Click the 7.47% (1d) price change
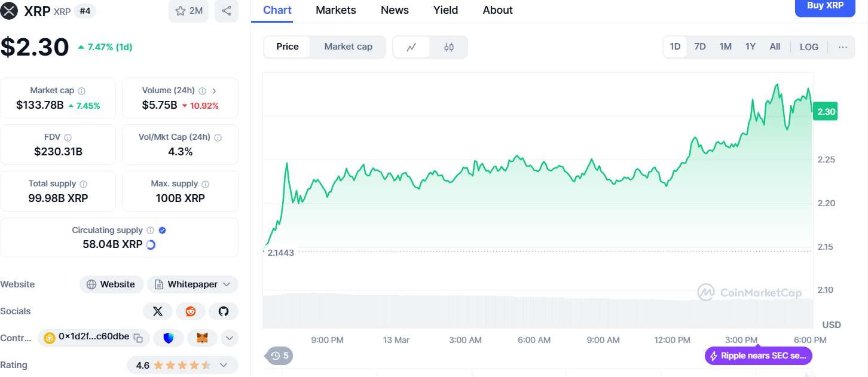This screenshot has width=868, height=377. point(105,47)
